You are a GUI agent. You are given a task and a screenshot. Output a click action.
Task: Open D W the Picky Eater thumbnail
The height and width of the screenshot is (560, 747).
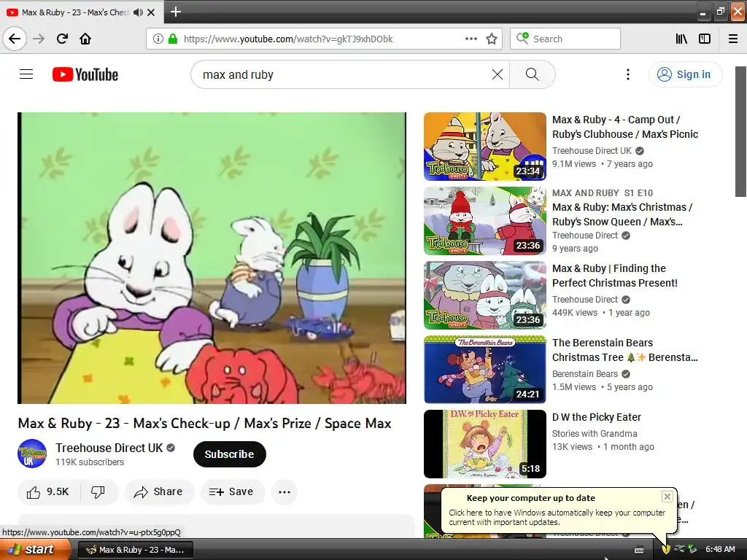[x=485, y=443]
